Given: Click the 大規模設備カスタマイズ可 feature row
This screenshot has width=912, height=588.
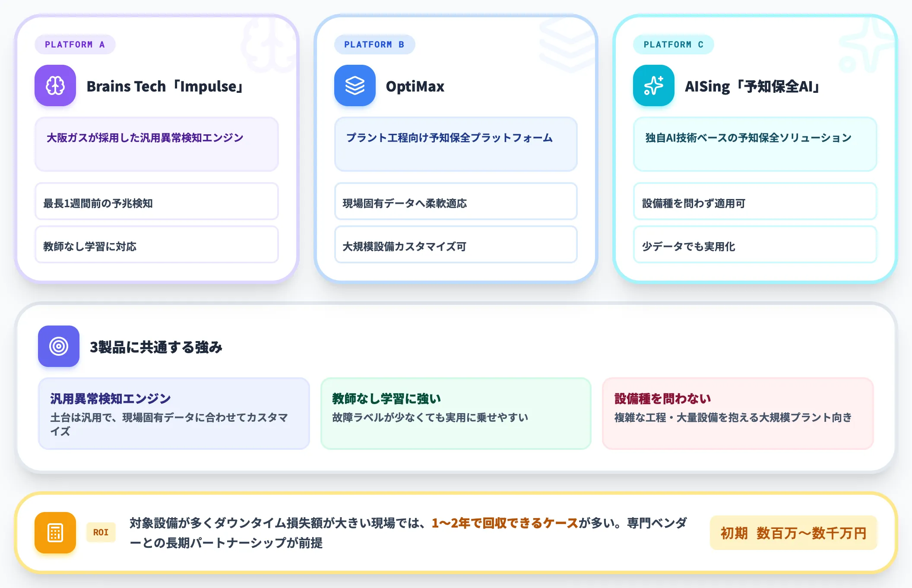Looking at the screenshot, I should (x=456, y=244).
